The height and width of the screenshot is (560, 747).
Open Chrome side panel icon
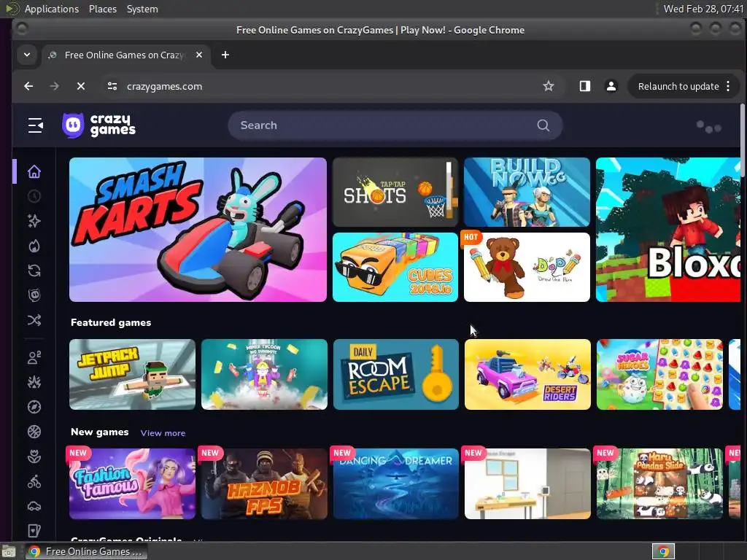[584, 86]
